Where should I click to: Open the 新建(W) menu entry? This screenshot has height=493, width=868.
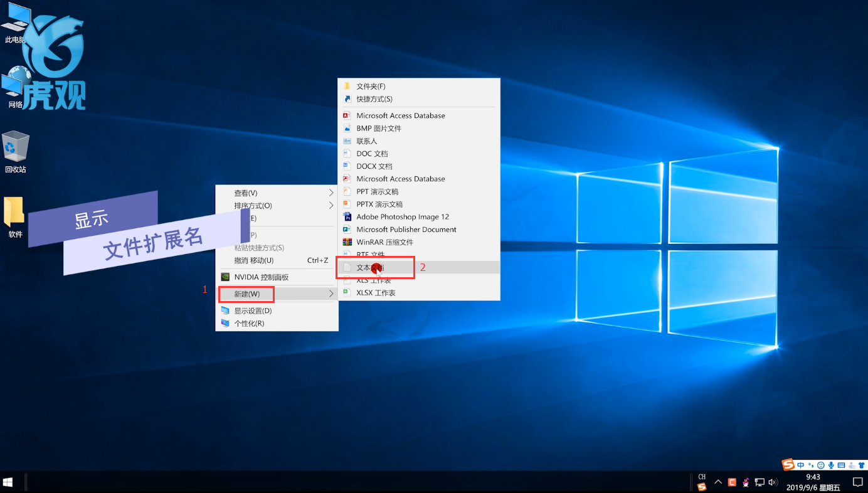(277, 294)
